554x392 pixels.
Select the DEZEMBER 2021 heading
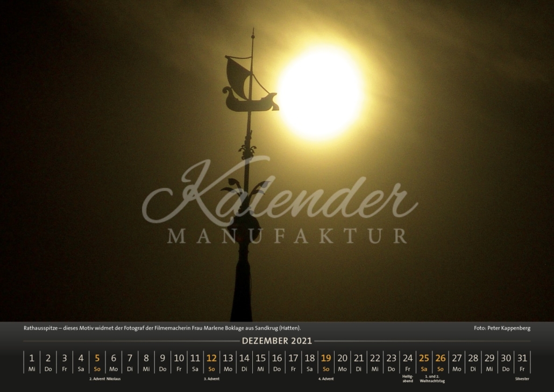tap(277, 341)
